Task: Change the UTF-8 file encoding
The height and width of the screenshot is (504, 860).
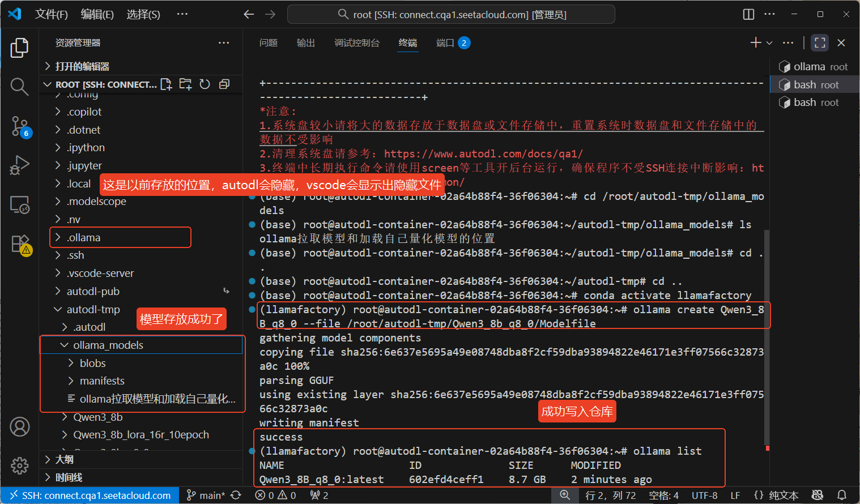Action: point(704,496)
